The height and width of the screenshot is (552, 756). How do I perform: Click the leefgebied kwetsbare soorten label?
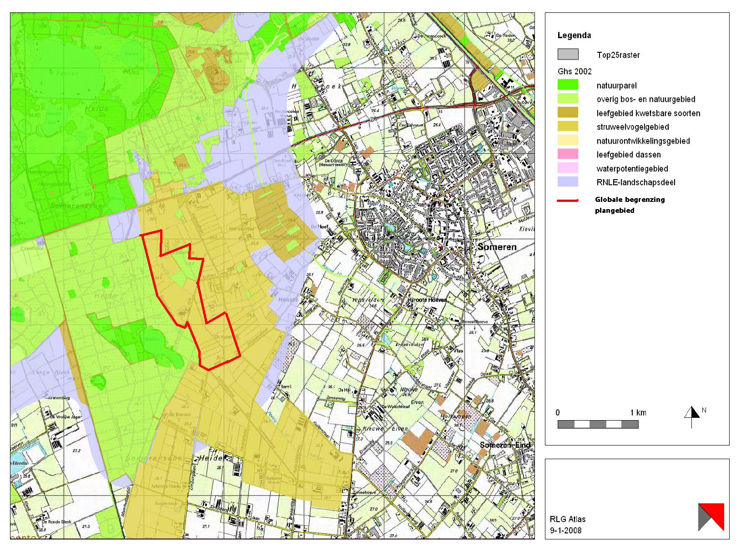[x=649, y=113]
